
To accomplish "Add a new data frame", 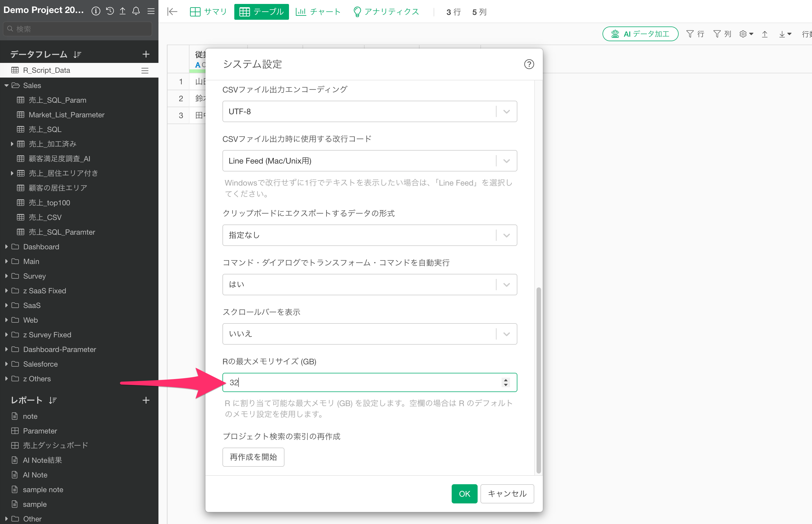I will [146, 54].
